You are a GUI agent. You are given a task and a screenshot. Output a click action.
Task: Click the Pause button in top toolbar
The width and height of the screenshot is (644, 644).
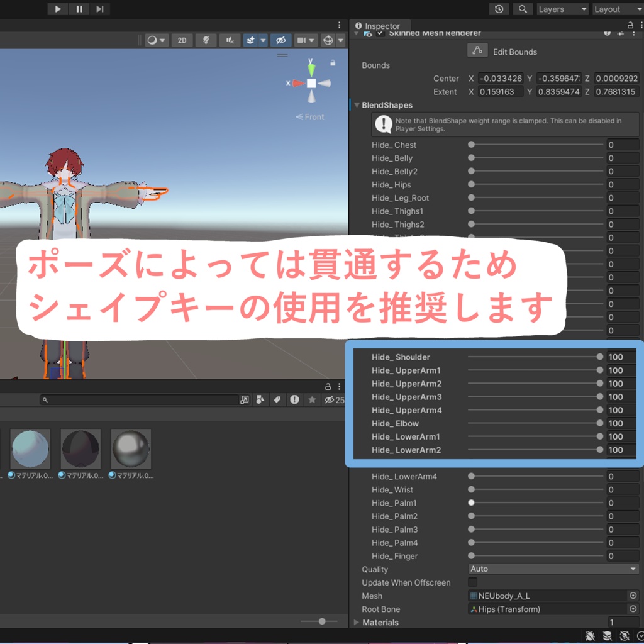tap(79, 9)
